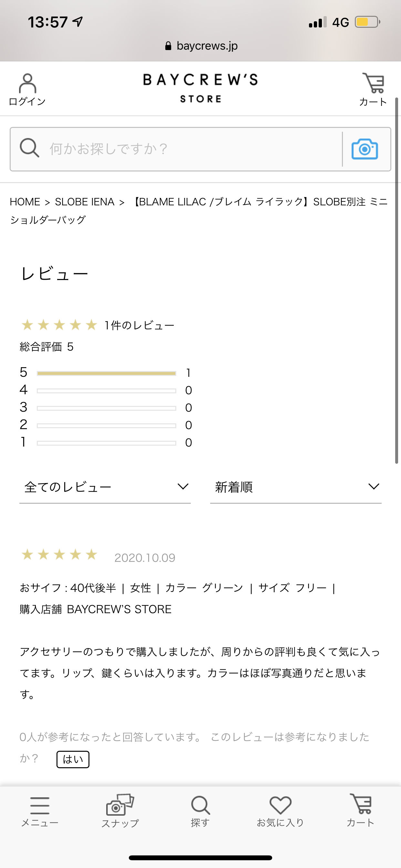The height and width of the screenshot is (868, 401).
Task: Open the メニュー hamburger icon
Action: pyautogui.click(x=40, y=806)
